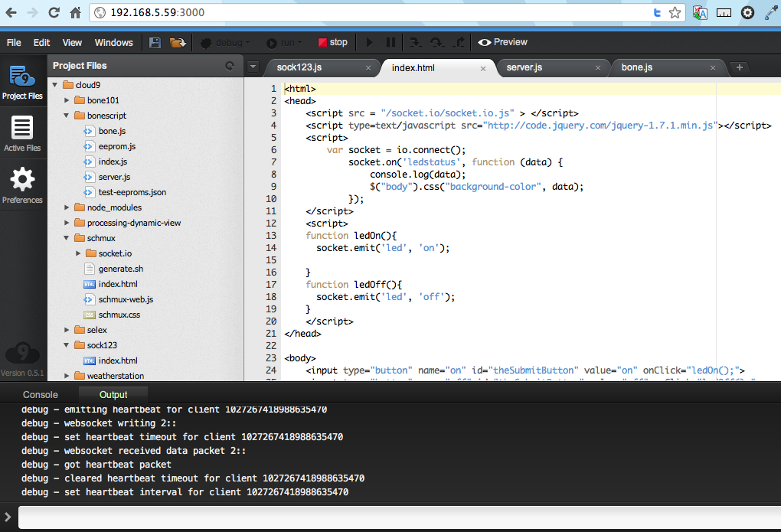Viewport: 781px width, 532px height.
Task: Open the tab list dropdown arrow
Action: (x=253, y=67)
